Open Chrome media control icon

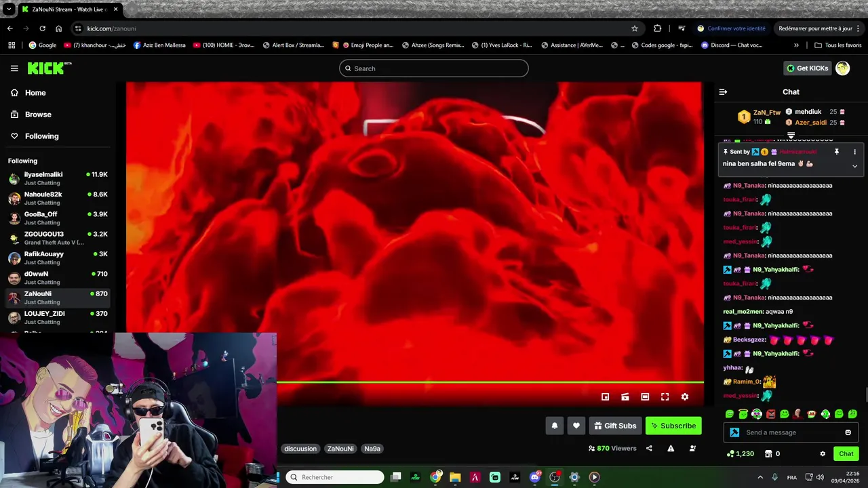681,28
